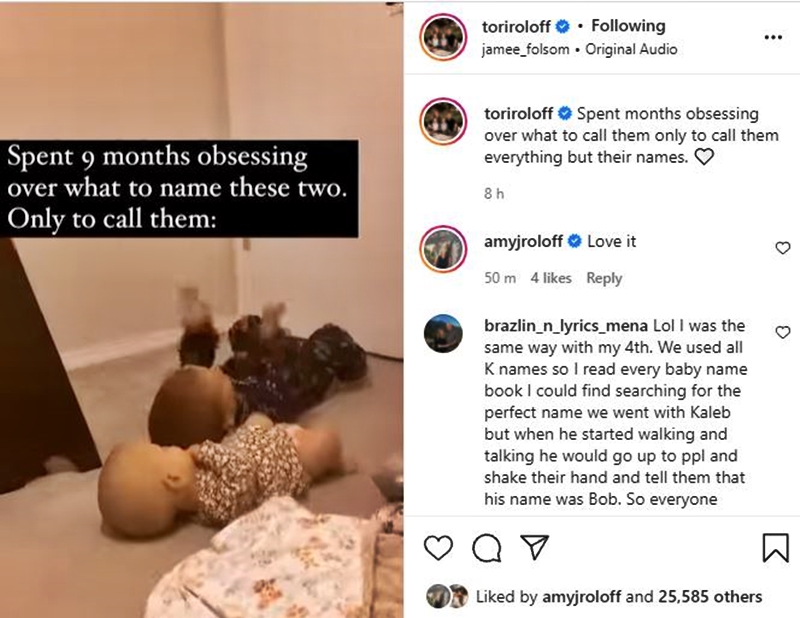This screenshot has width=800, height=618.
Task: Share the post via the paper plane icon
Action: [x=534, y=547]
